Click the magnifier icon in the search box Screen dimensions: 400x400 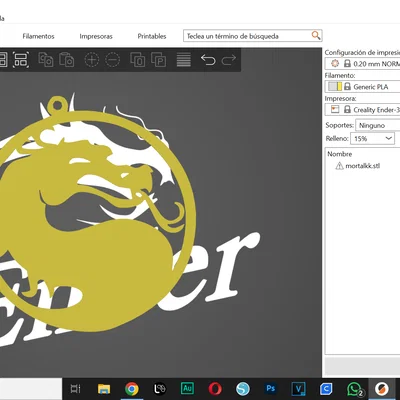click(x=316, y=35)
